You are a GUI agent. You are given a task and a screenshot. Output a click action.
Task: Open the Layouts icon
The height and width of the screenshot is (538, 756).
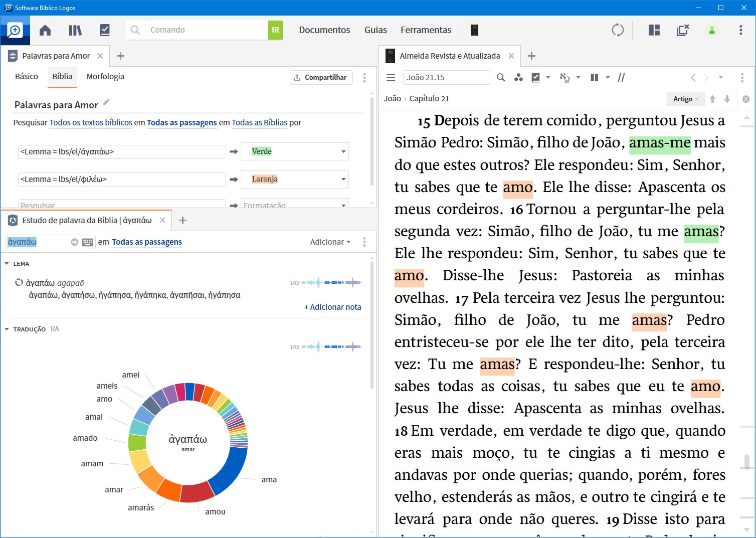pyautogui.click(x=654, y=30)
